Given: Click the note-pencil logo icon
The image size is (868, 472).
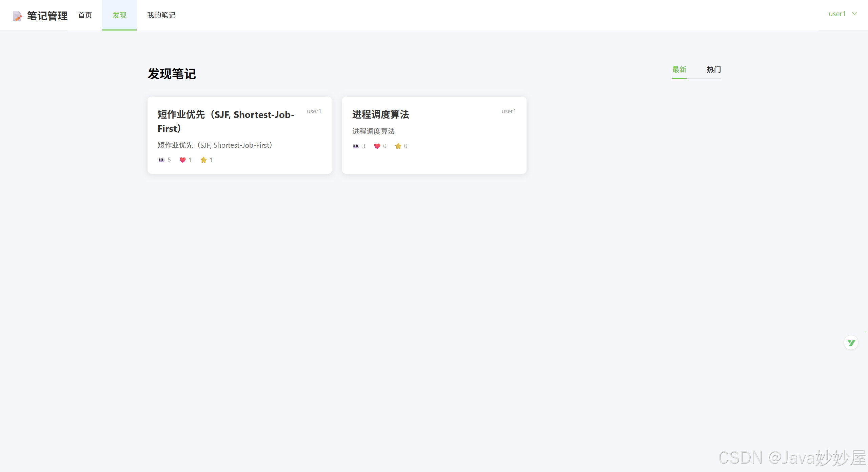Looking at the screenshot, I should coord(17,16).
